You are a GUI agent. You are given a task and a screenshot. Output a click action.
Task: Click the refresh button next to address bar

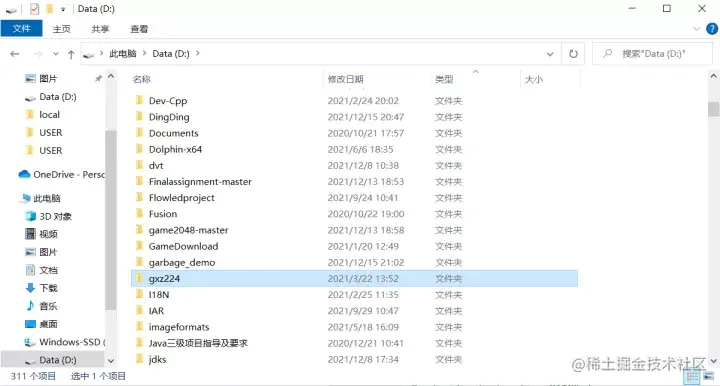573,54
